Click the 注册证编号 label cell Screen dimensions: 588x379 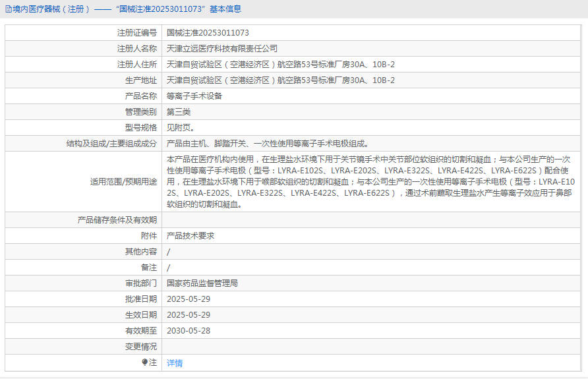(83, 33)
